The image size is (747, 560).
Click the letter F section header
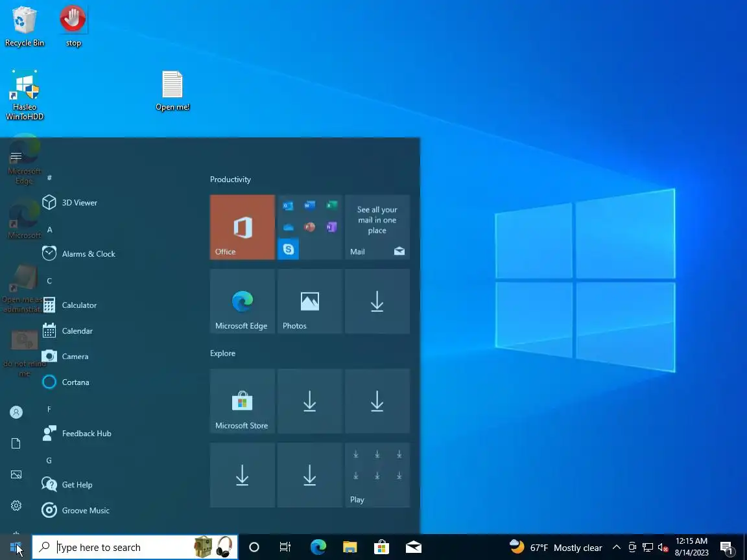pos(49,409)
